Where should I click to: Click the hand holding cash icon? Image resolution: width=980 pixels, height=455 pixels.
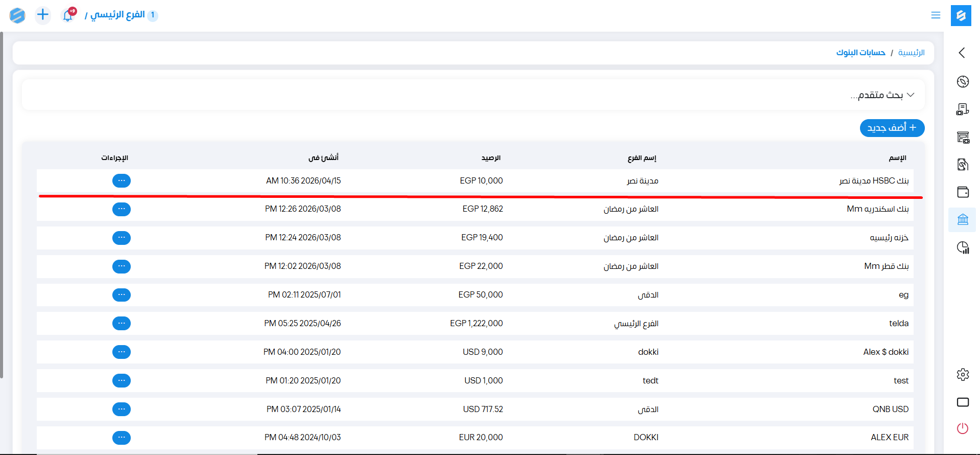coord(963,165)
